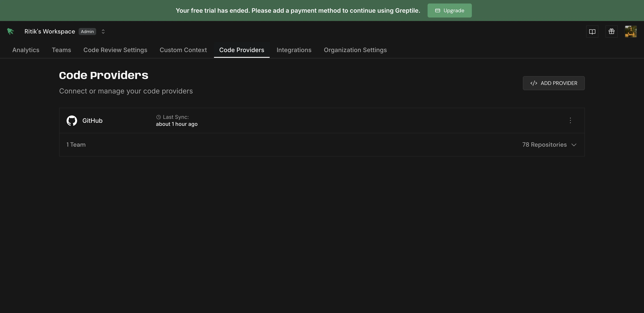Click the Upgrade button in trial banner
The image size is (644, 313).
449,10
